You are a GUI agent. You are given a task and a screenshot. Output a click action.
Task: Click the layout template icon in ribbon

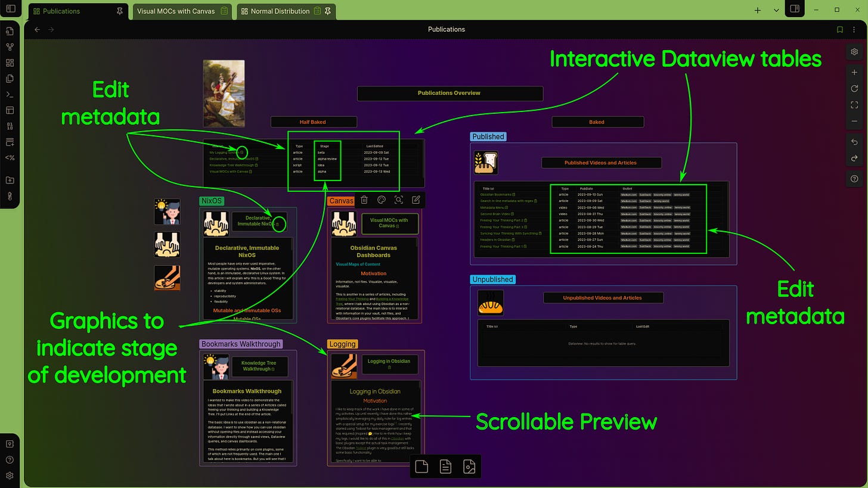(x=10, y=110)
